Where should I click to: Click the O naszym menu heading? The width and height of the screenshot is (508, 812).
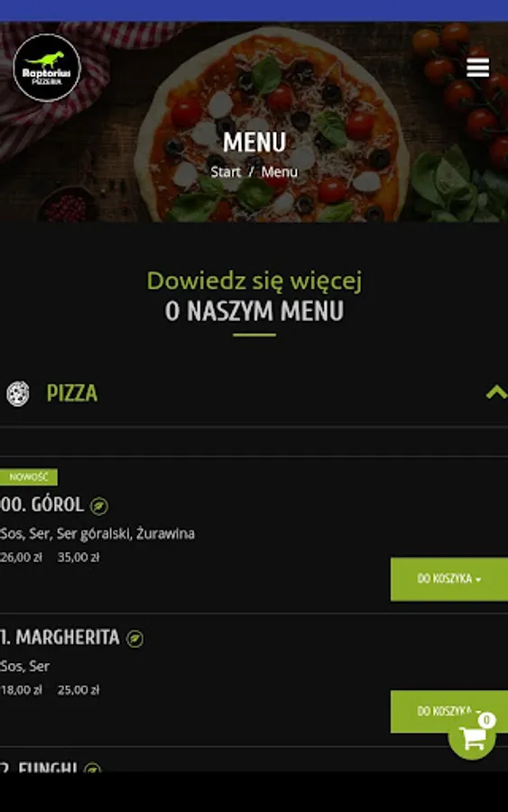[x=254, y=311]
